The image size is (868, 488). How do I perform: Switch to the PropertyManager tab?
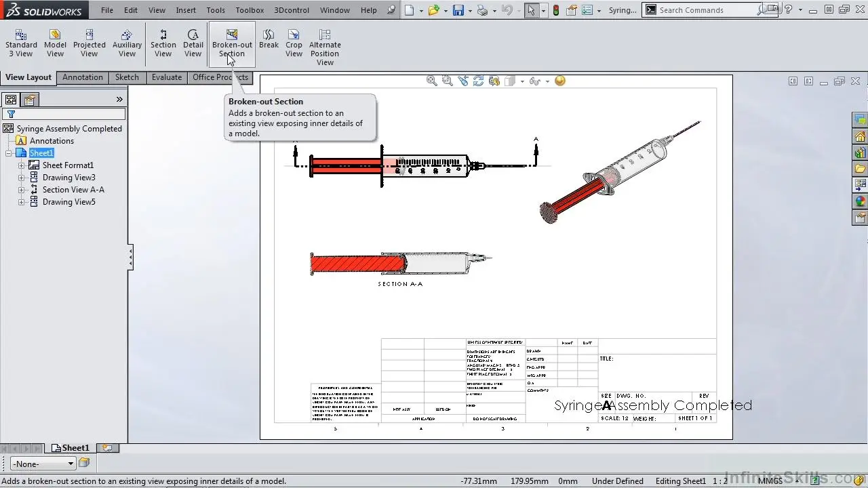click(x=30, y=100)
